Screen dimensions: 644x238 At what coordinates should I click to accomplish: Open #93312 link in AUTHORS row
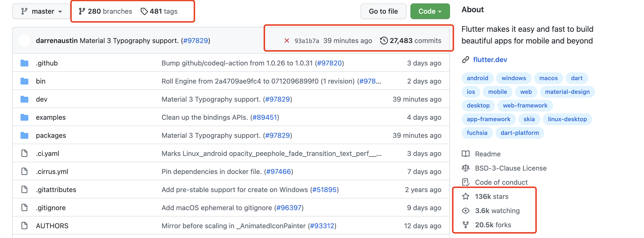tap(322, 226)
